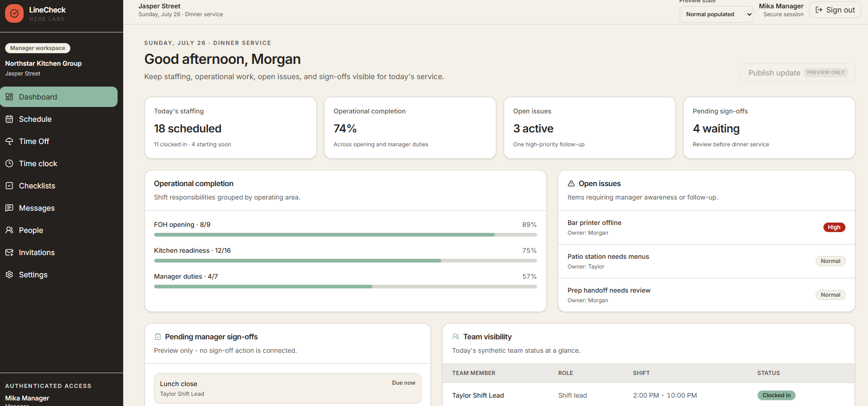Click the Sign out button
Image resolution: width=868 pixels, height=406 pixels.
[835, 10]
